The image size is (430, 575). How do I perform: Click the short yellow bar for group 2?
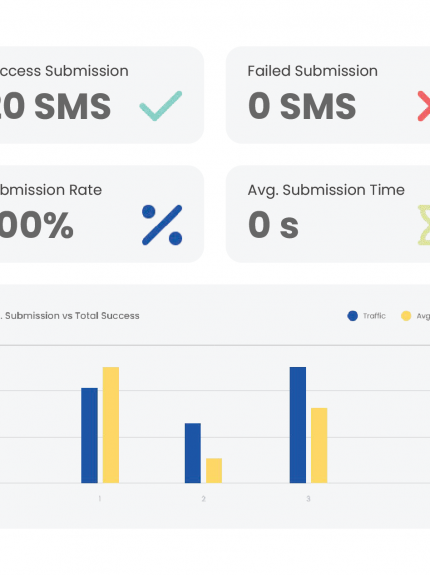tap(214, 470)
